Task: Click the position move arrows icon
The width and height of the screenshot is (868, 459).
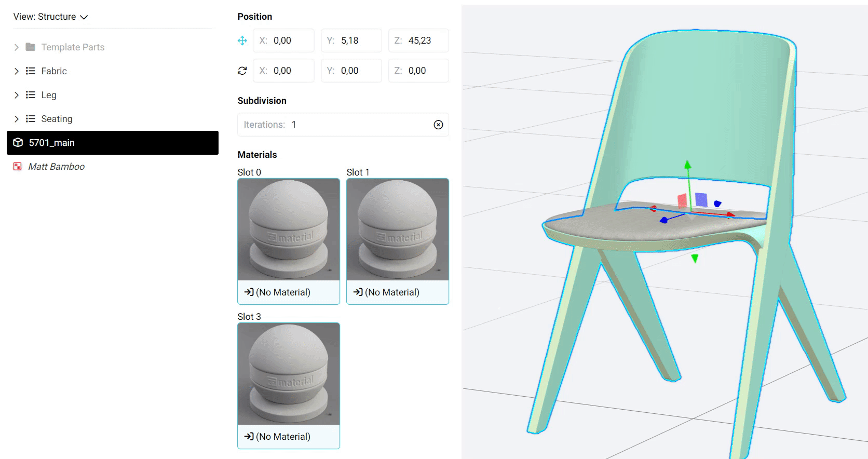Action: pos(242,40)
